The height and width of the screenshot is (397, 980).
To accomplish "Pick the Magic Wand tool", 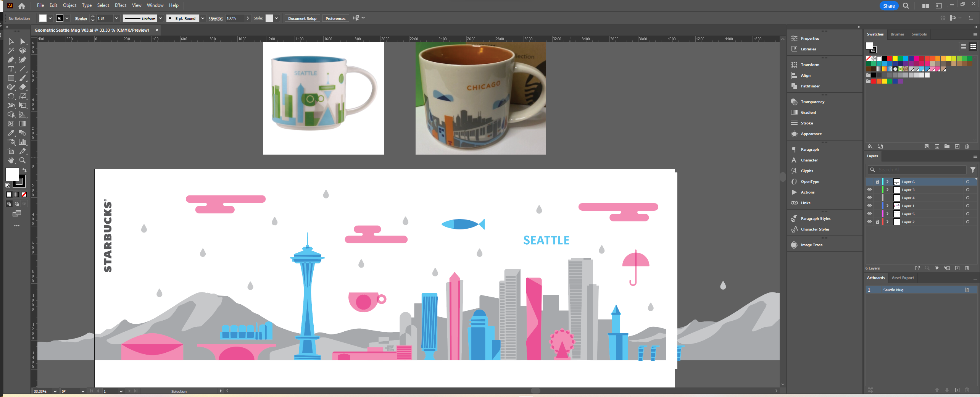I will pos(11,51).
